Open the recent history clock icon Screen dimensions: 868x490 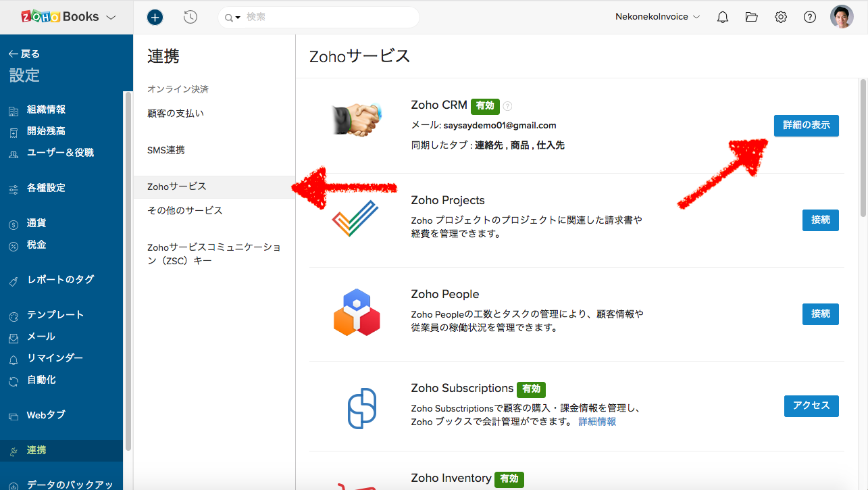coord(190,17)
